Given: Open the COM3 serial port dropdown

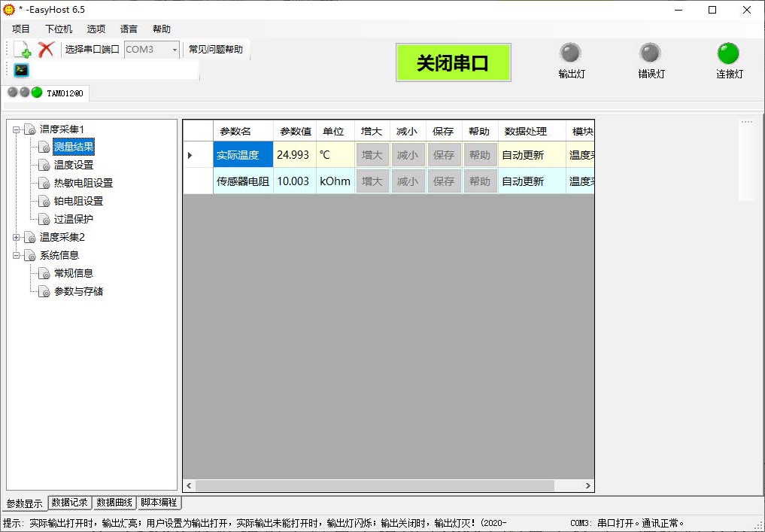Looking at the screenshot, I should tap(175, 50).
